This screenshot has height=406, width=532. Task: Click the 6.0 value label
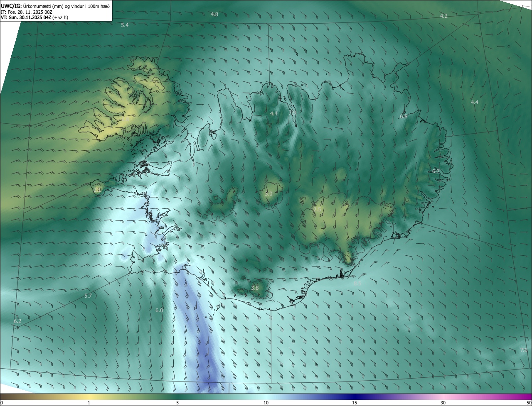(x=159, y=310)
